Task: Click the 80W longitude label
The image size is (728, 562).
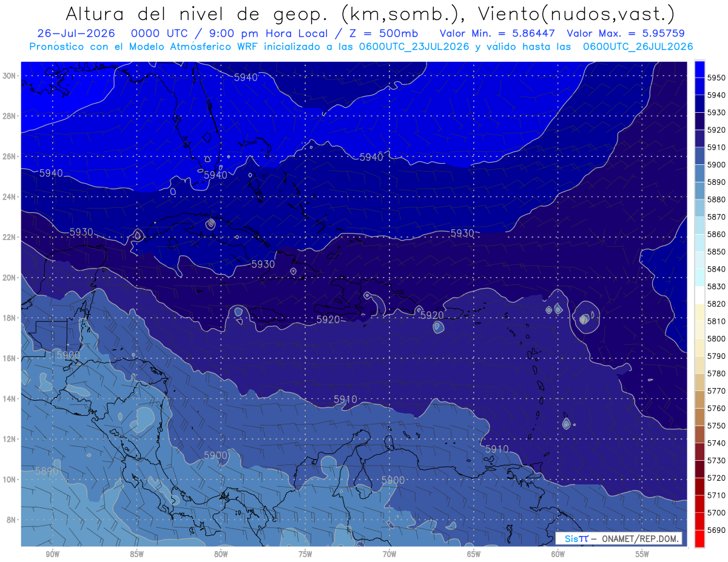Action: tap(221, 554)
